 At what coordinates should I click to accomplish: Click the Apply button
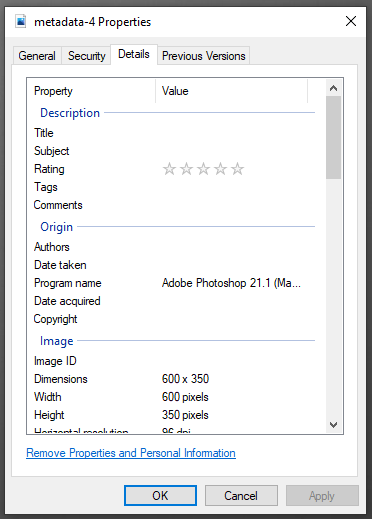[322, 495]
